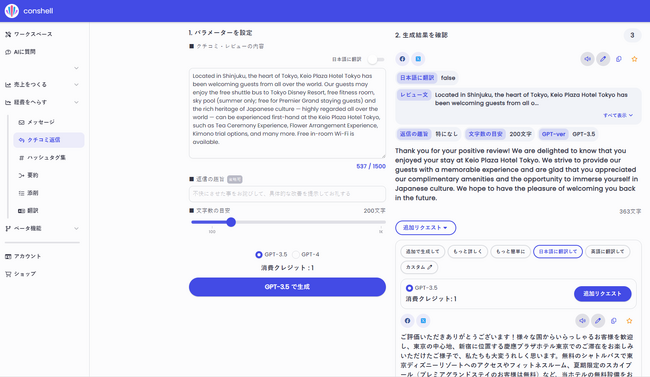Select GPT-3.5 radio in parameter section
This screenshot has height=377, width=650.
click(259, 254)
